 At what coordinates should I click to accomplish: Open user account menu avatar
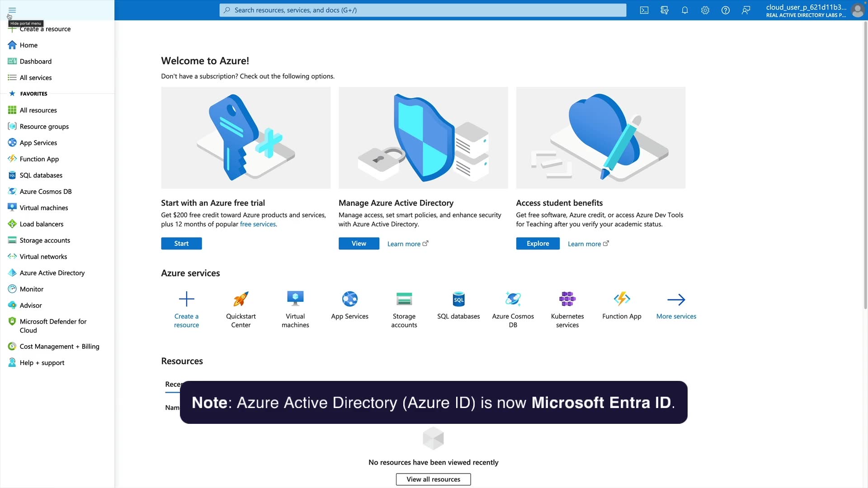858,10
